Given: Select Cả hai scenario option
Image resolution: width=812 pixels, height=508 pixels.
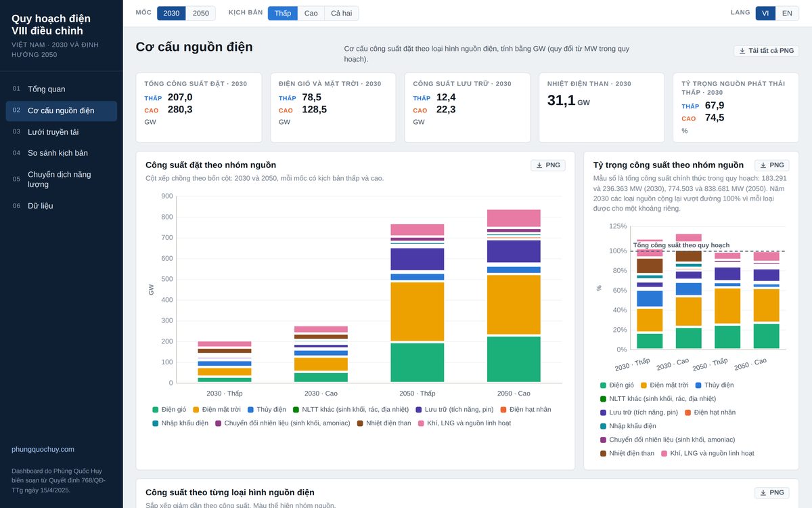Looking at the screenshot, I should tap(341, 13).
